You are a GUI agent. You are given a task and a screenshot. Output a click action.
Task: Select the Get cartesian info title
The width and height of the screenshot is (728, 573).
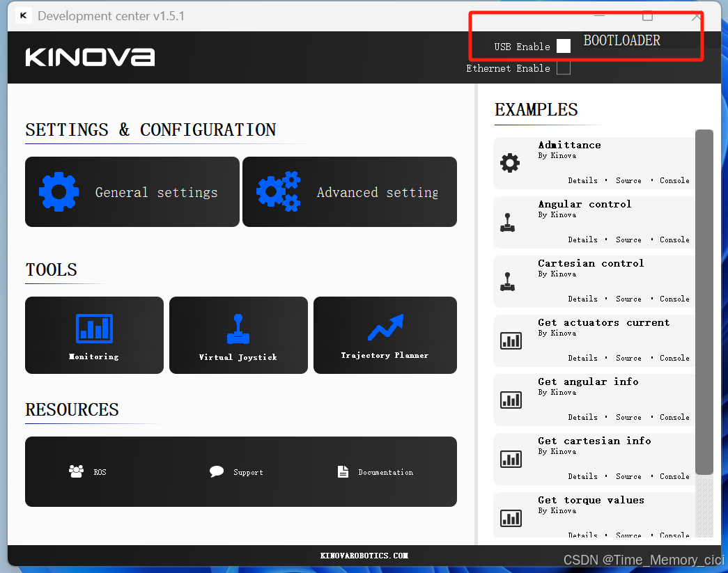(594, 441)
